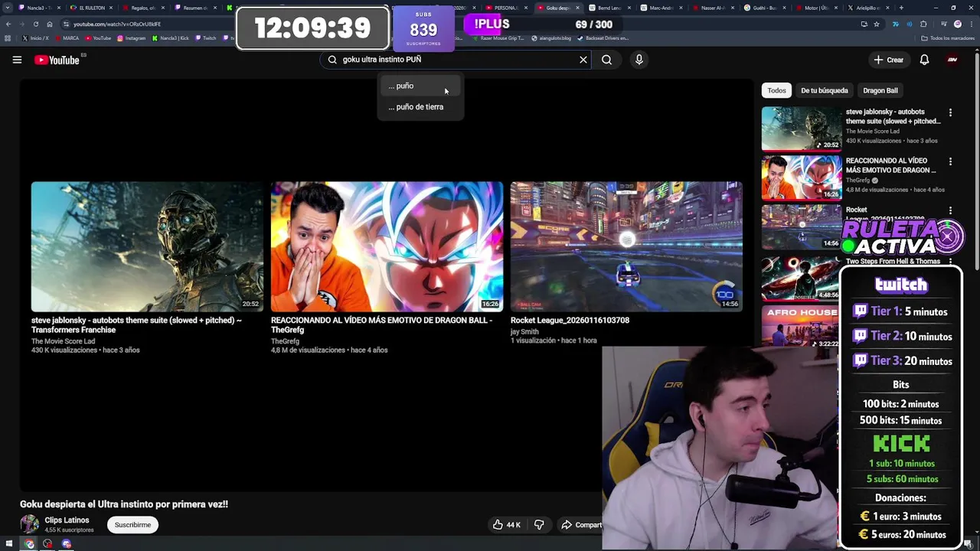The width and height of the screenshot is (980, 551).
Task: Select the Dragon Ball filter chip
Action: coord(880,90)
